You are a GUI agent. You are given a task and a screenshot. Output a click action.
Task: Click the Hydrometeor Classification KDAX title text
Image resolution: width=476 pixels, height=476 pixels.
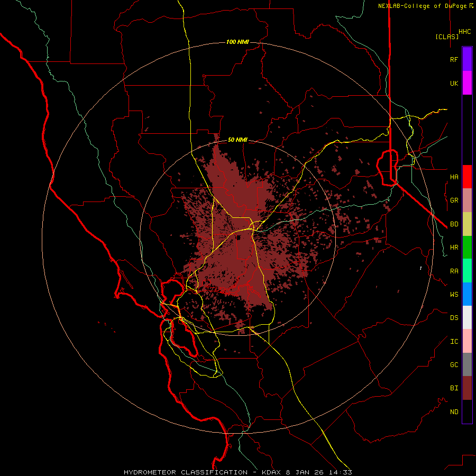point(237,472)
